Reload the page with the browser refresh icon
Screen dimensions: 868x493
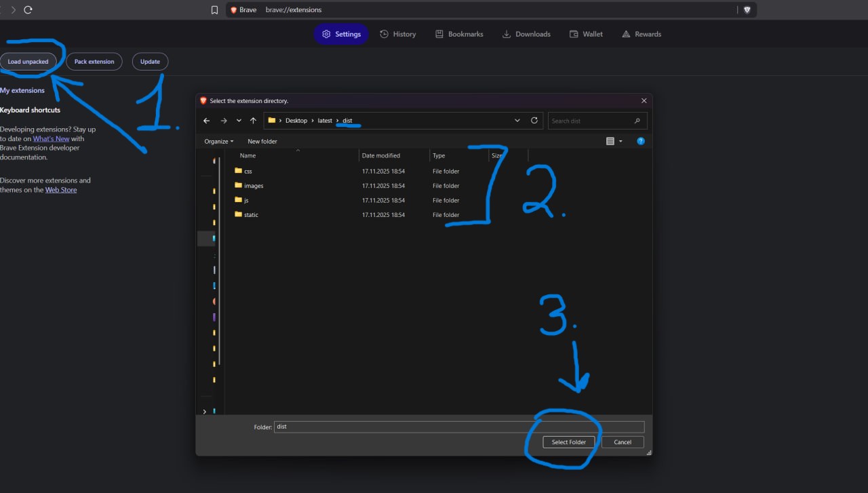click(x=28, y=10)
